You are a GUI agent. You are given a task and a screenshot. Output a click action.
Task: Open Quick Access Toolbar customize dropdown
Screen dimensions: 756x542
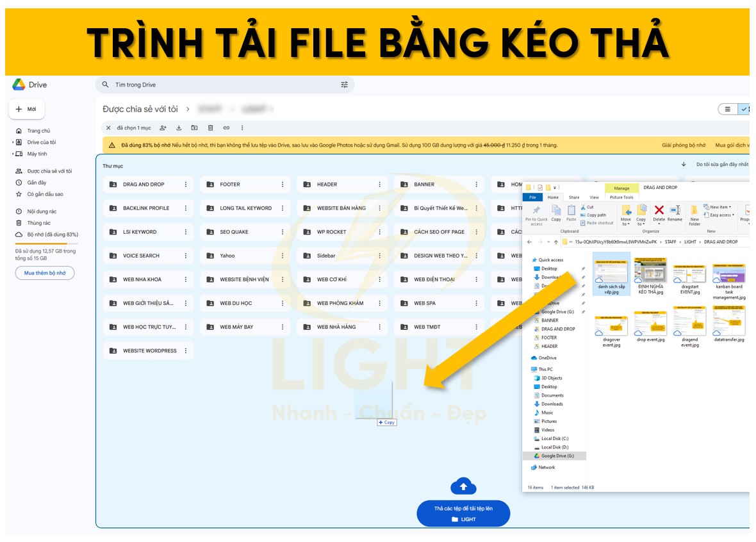[554, 188]
